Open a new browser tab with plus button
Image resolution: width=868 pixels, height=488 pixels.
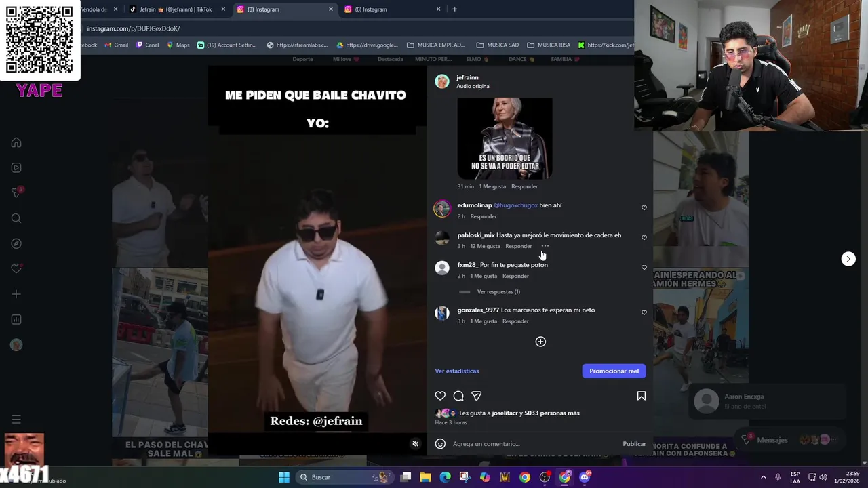(x=454, y=9)
